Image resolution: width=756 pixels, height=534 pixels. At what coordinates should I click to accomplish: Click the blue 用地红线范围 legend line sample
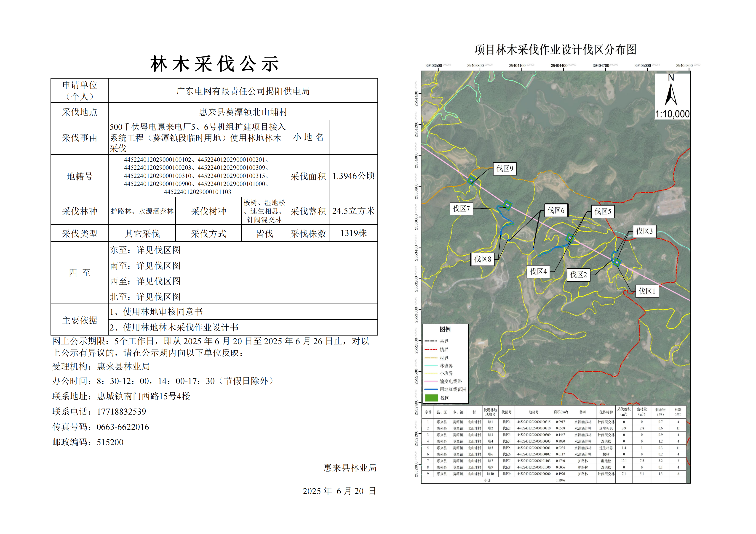pos(431,389)
